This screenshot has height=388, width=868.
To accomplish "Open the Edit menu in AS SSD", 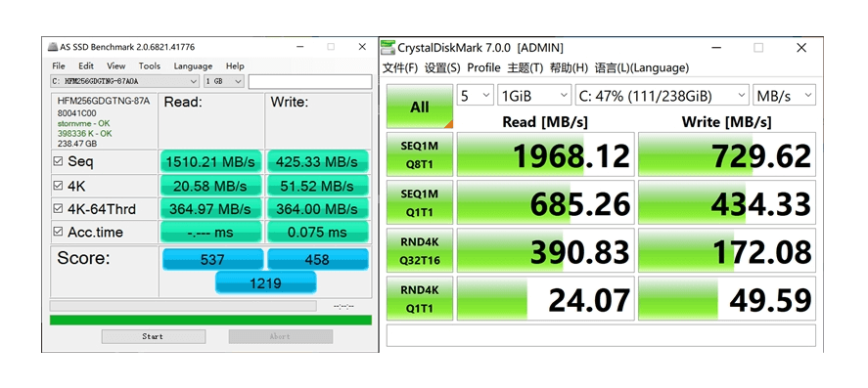I will tap(86, 65).
